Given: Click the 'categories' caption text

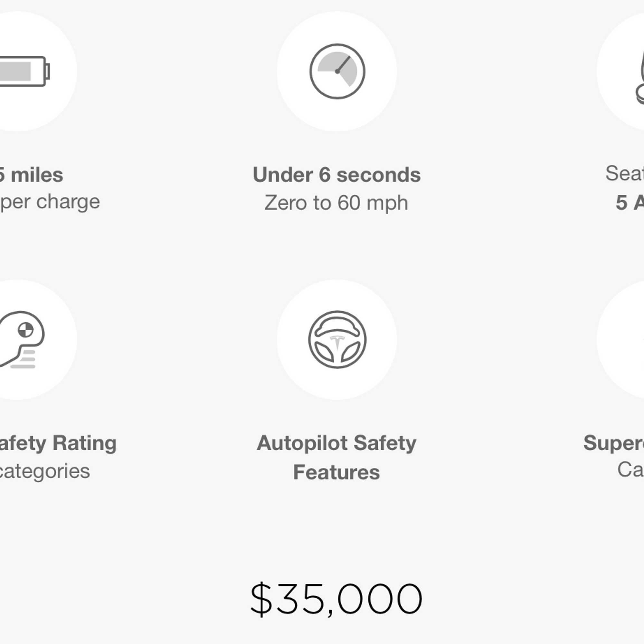Looking at the screenshot, I should click(x=45, y=471).
